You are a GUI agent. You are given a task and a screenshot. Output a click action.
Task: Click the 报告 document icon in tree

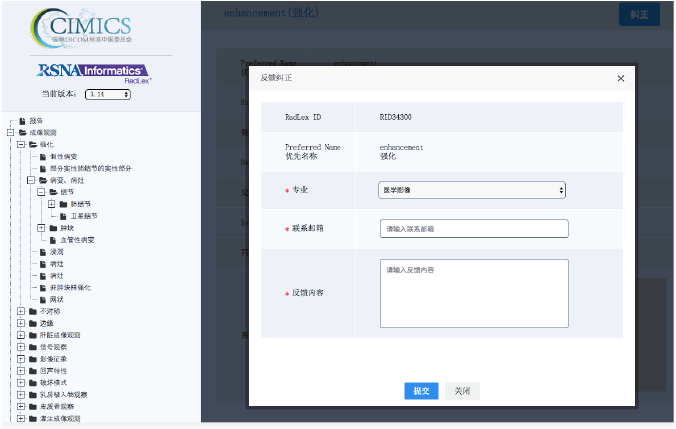coord(20,121)
